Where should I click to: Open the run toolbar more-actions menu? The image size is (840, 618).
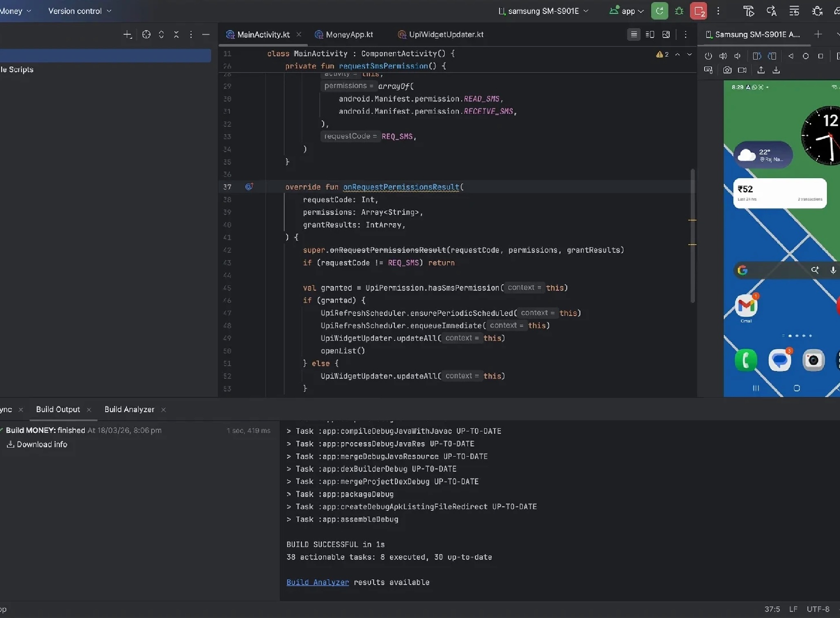tap(718, 11)
